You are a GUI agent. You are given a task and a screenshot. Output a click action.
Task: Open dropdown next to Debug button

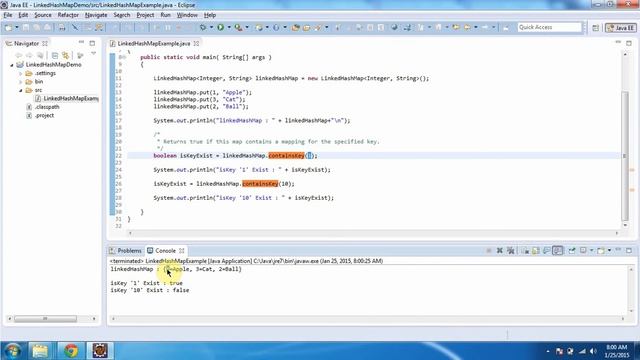coord(211,27)
